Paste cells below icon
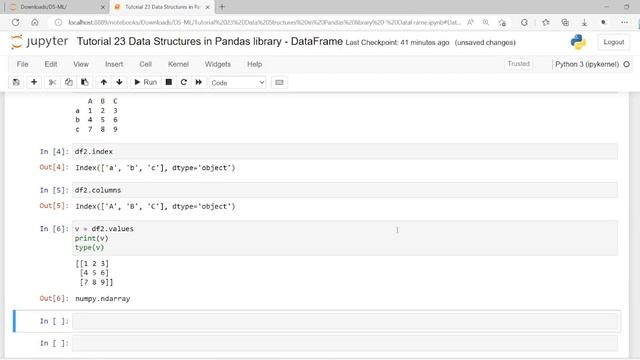This screenshot has width=640, height=360. pyautogui.click(x=84, y=82)
